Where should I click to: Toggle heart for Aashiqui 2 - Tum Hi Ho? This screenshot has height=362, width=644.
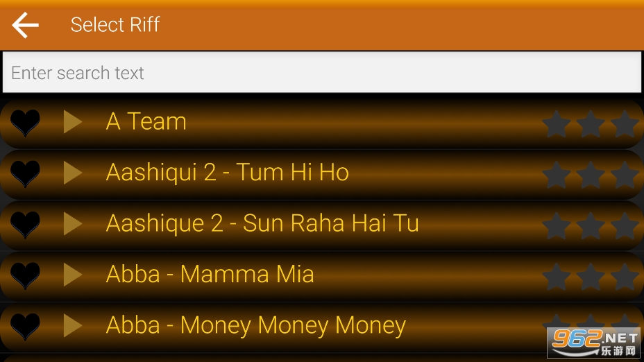25,173
